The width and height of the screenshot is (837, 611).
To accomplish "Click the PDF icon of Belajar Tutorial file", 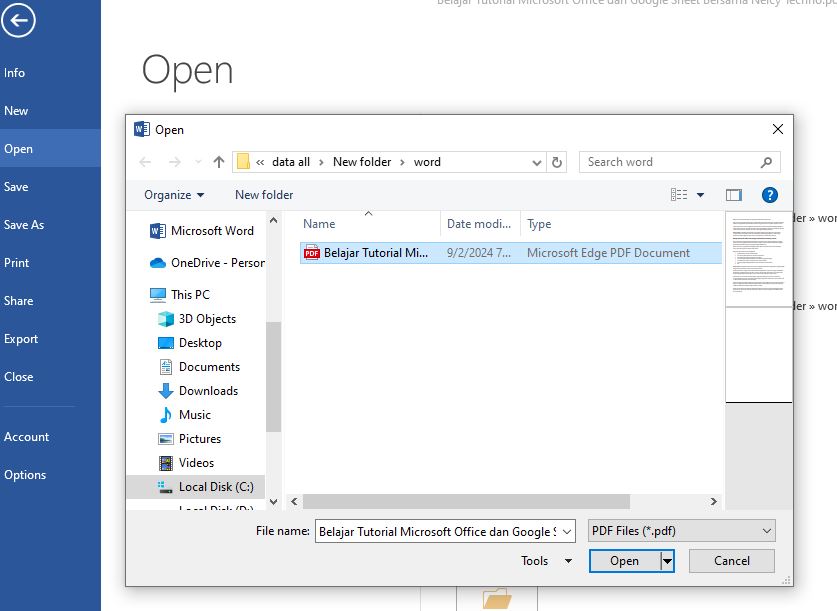I will pyautogui.click(x=311, y=252).
